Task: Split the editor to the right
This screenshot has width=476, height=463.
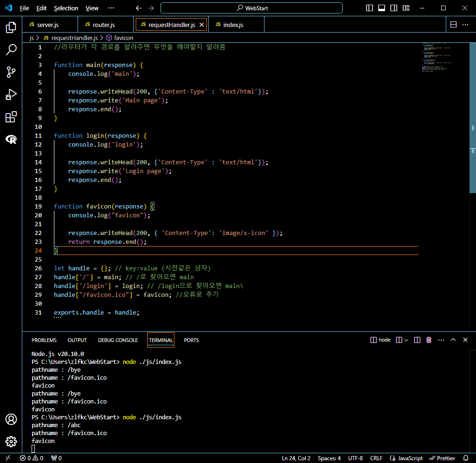Action: [453, 25]
